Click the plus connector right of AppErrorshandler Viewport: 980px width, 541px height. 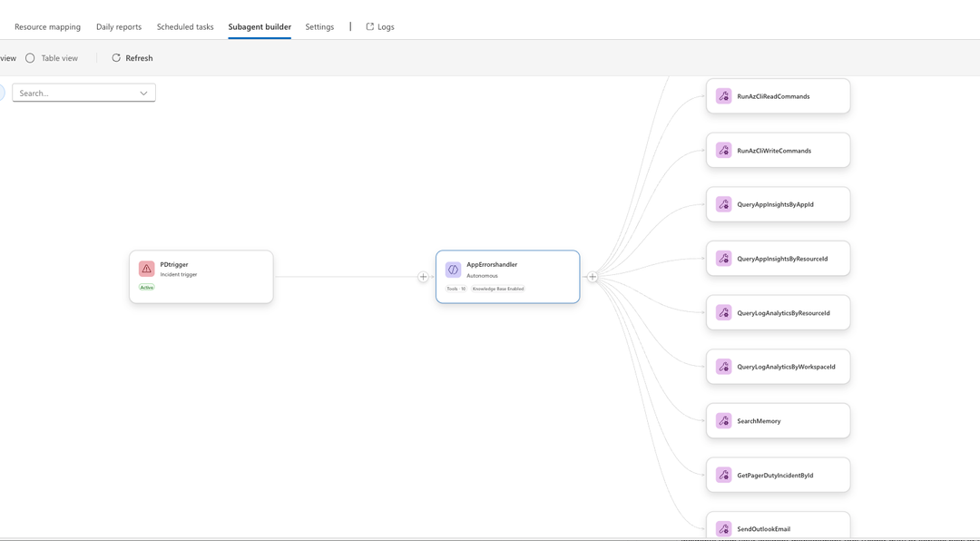pyautogui.click(x=593, y=277)
